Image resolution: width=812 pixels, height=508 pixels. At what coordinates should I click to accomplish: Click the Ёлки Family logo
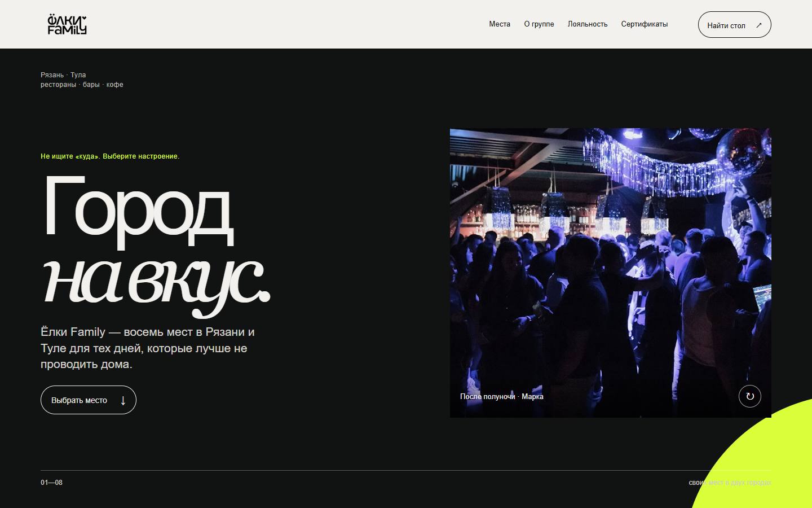67,24
